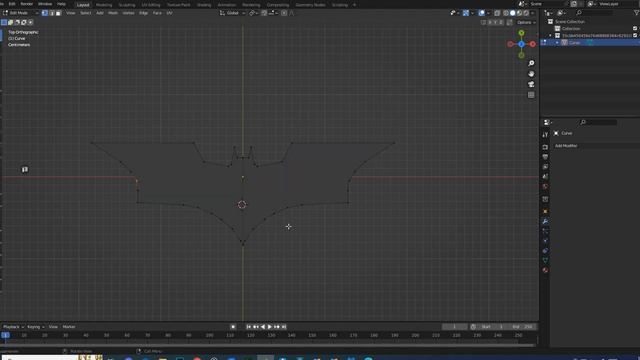The height and width of the screenshot is (360, 640).
Task: Open Playback dropdown in timeline
Action: pyautogui.click(x=13, y=327)
